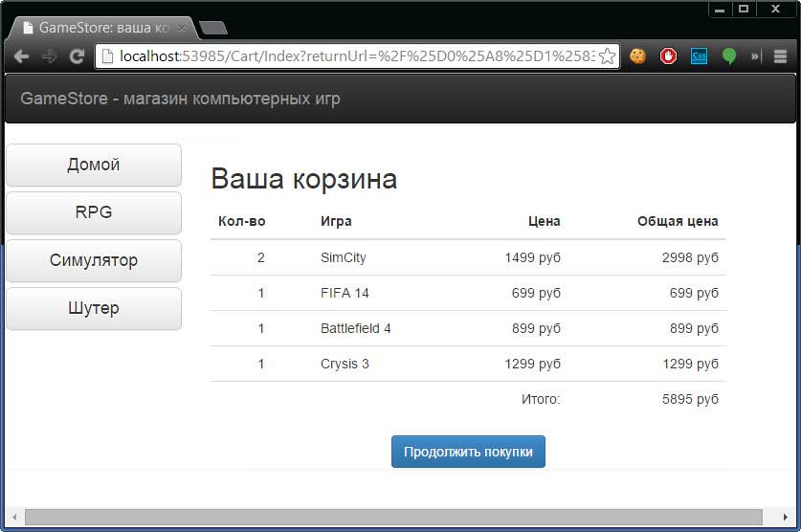Image resolution: width=801 pixels, height=532 pixels.
Task: Bookmark page with the star icon
Action: pos(607,56)
